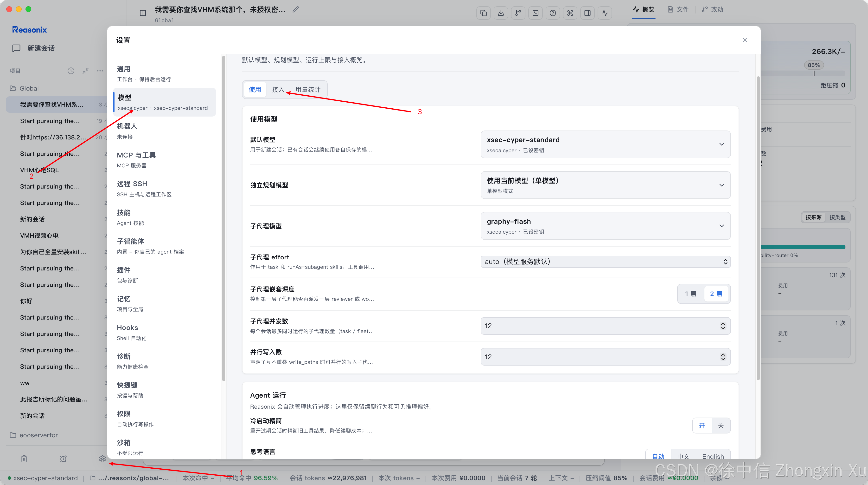Expand the 子代理模型 graphy-flash dropdown
This screenshot has width=868, height=485.
[x=606, y=226]
